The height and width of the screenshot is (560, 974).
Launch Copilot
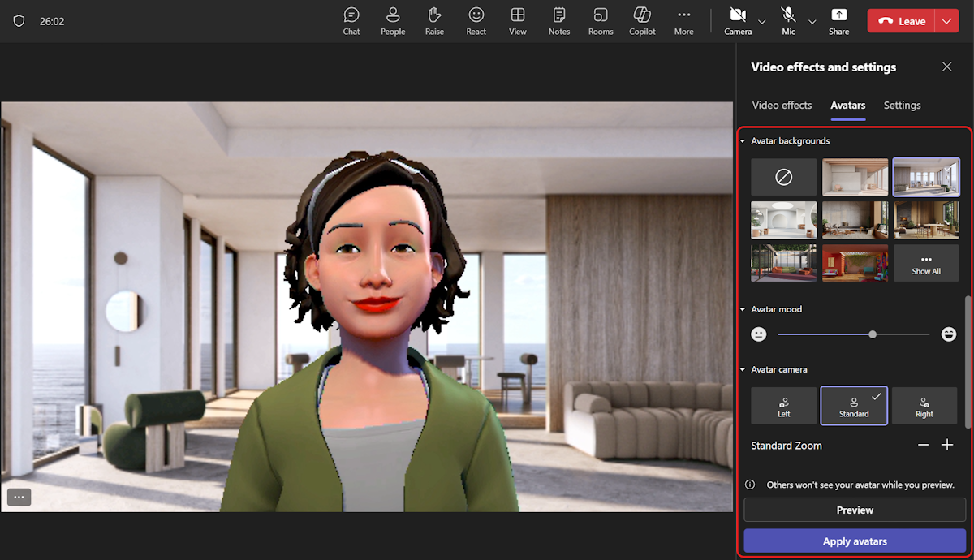(x=641, y=20)
